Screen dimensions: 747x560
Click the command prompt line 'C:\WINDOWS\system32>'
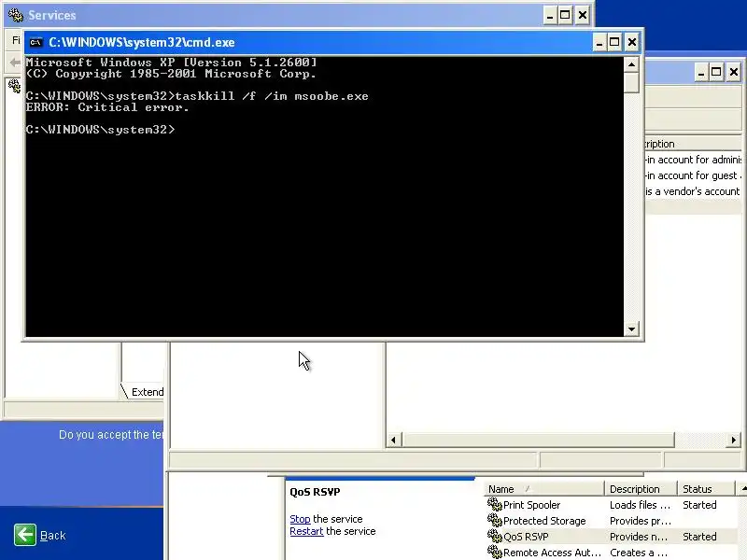[x=101, y=130]
